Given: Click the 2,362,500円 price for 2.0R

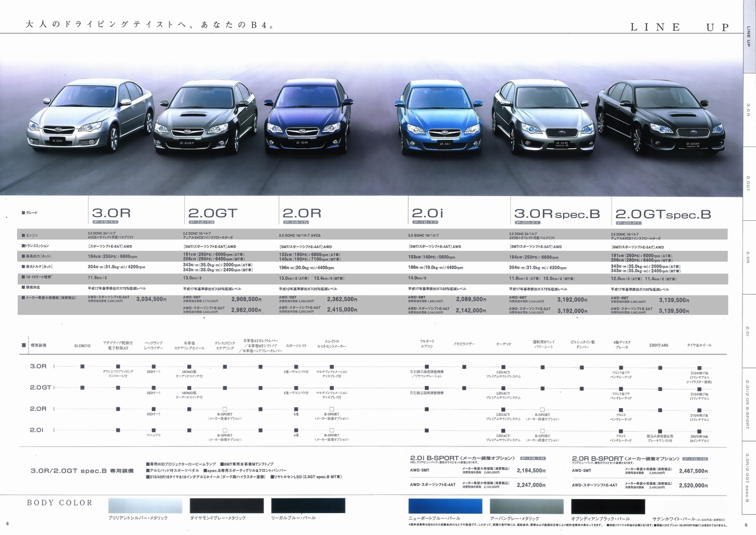Looking at the screenshot, I should coord(343,299).
